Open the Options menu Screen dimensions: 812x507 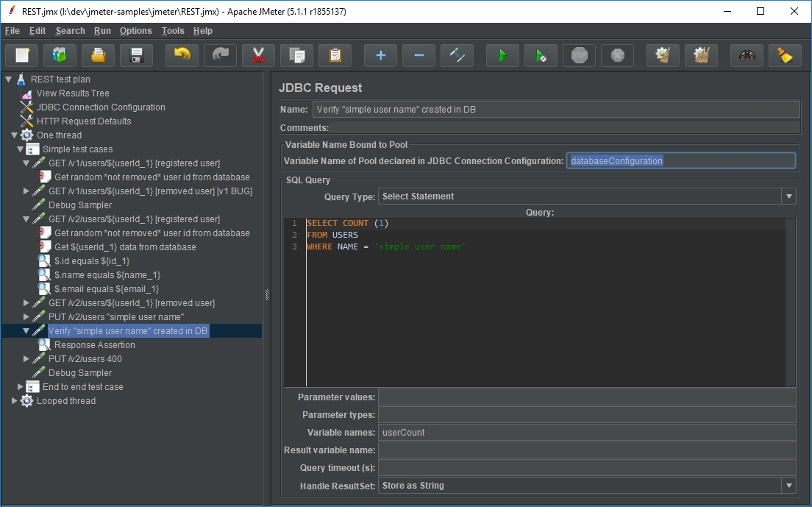click(135, 31)
